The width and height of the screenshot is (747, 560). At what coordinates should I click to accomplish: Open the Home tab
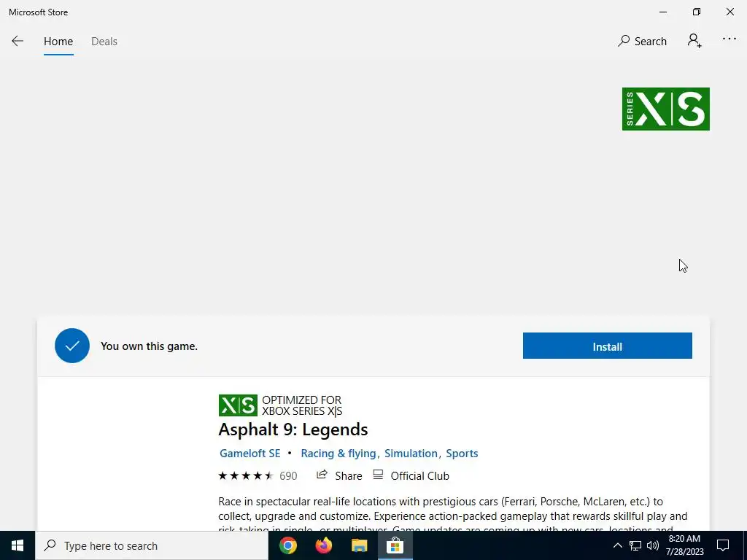58,42
